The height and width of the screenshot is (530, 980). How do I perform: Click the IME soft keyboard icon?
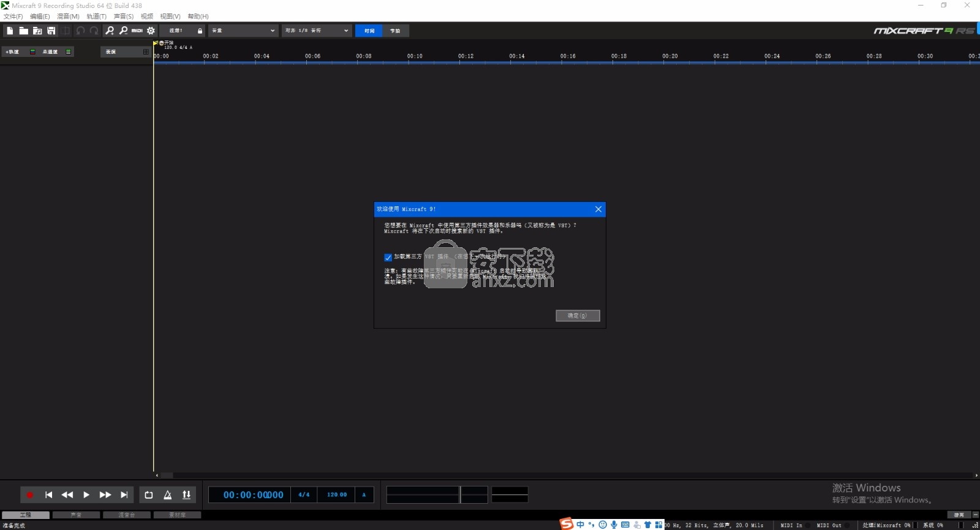tap(625, 524)
